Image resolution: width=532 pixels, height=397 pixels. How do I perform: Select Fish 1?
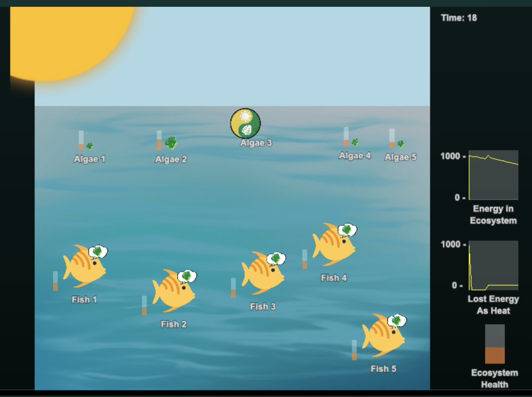[84, 267]
